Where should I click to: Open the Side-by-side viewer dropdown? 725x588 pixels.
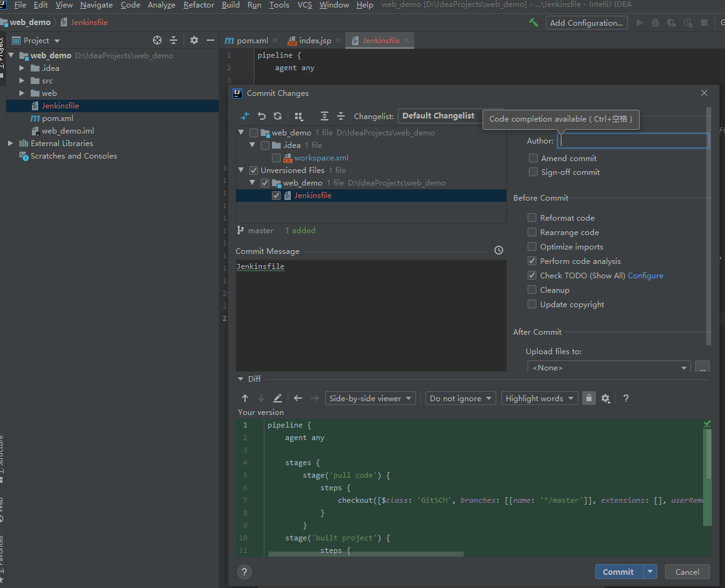[x=370, y=398]
